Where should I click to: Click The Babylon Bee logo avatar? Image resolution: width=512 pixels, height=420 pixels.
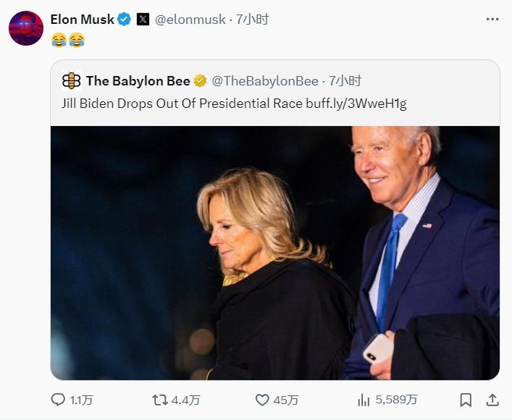click(x=72, y=80)
